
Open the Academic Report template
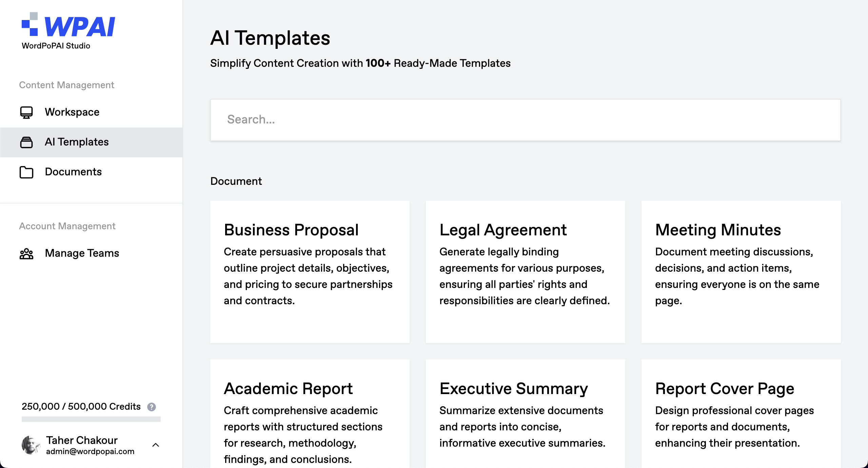tap(310, 414)
